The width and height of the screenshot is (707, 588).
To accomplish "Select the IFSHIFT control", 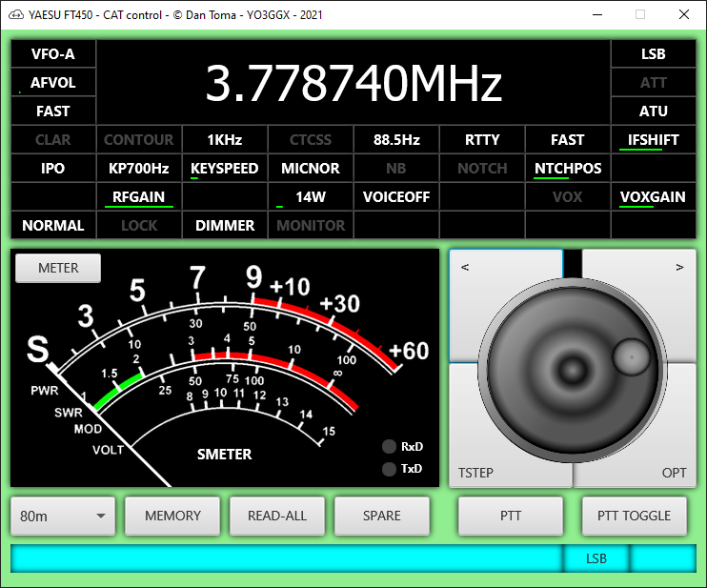I will 654,140.
